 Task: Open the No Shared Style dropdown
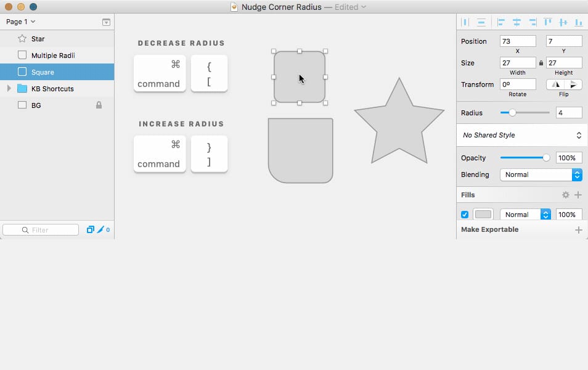[x=521, y=134]
